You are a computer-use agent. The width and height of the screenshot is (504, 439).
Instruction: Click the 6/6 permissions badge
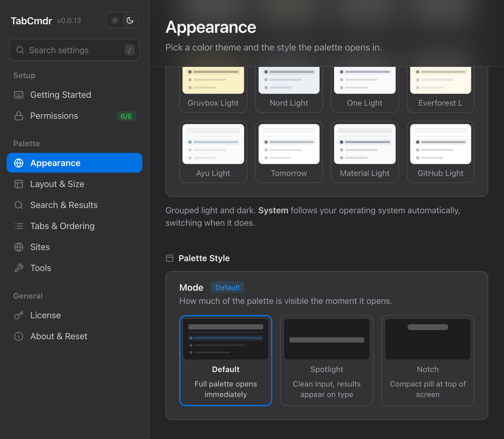126,116
